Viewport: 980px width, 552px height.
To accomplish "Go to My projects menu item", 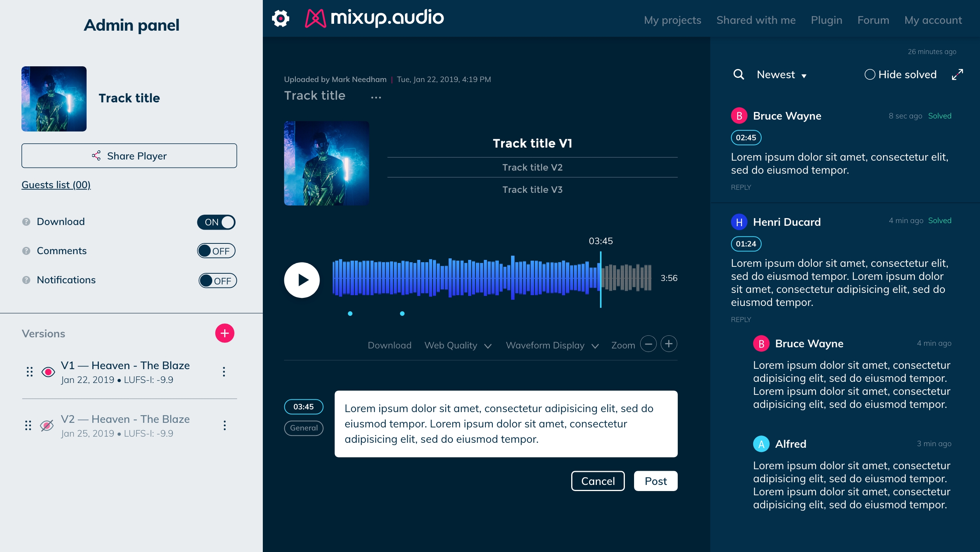I will coord(672,20).
